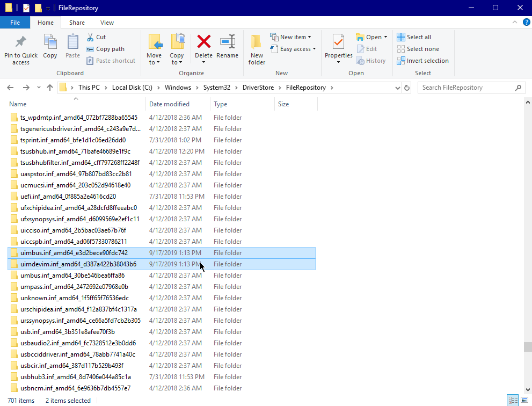Viewport: 532px width, 406px height.
Task: Click the Paste clipboard icon
Action: pyautogui.click(x=72, y=42)
